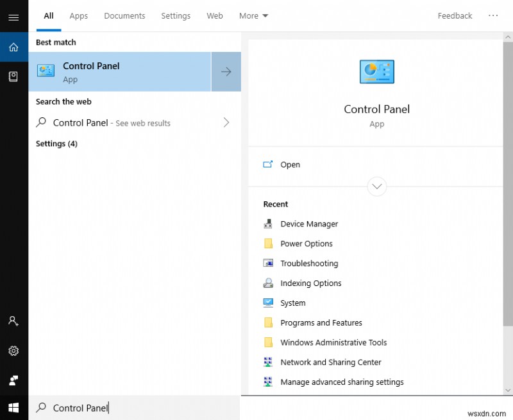Image resolution: width=513 pixels, height=420 pixels.
Task: Open Network and Sharing Center
Action: 331,362
